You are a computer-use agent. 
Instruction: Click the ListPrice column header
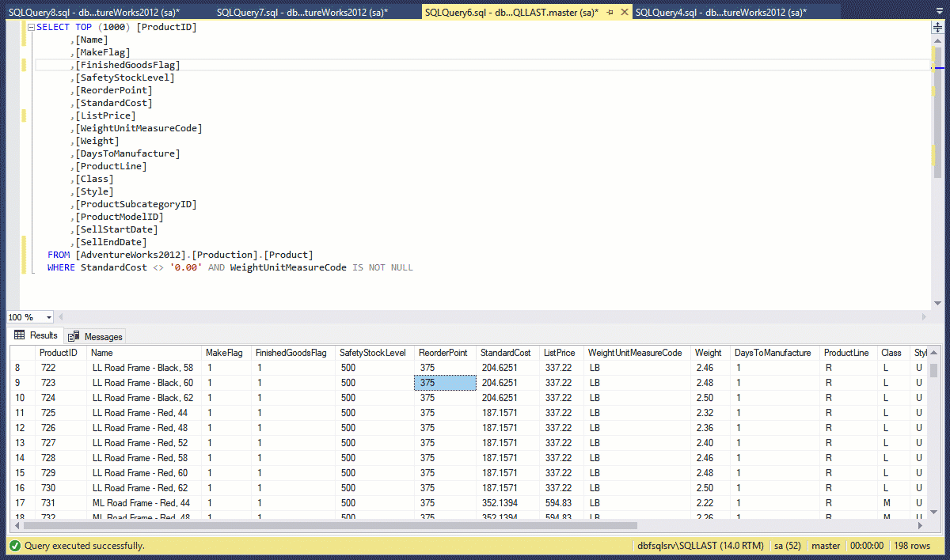point(559,353)
